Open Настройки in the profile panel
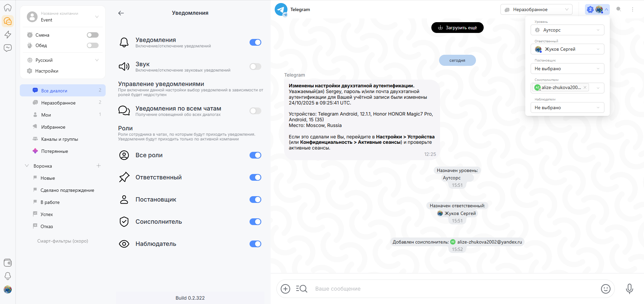Image resolution: width=644 pixels, height=304 pixels. click(x=47, y=71)
